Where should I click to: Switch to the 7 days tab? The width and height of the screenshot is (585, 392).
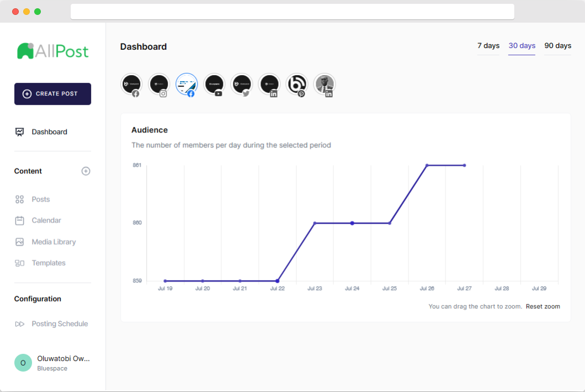(488, 46)
